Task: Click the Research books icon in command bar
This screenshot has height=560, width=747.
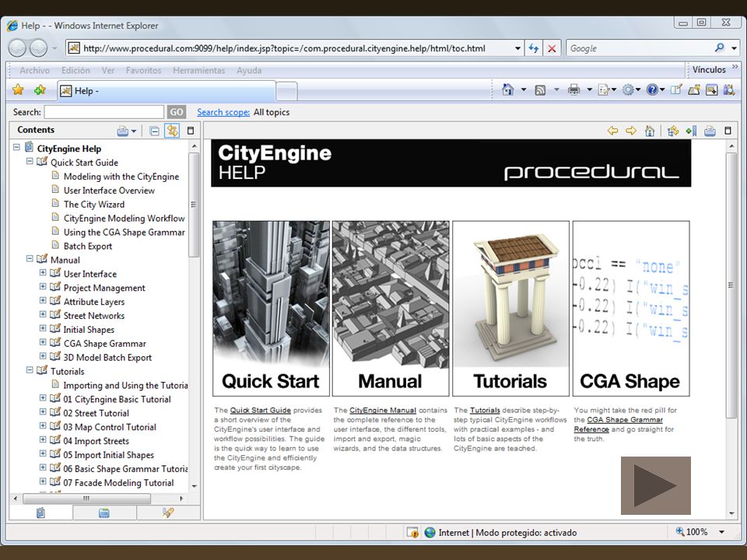Action: coord(729,89)
